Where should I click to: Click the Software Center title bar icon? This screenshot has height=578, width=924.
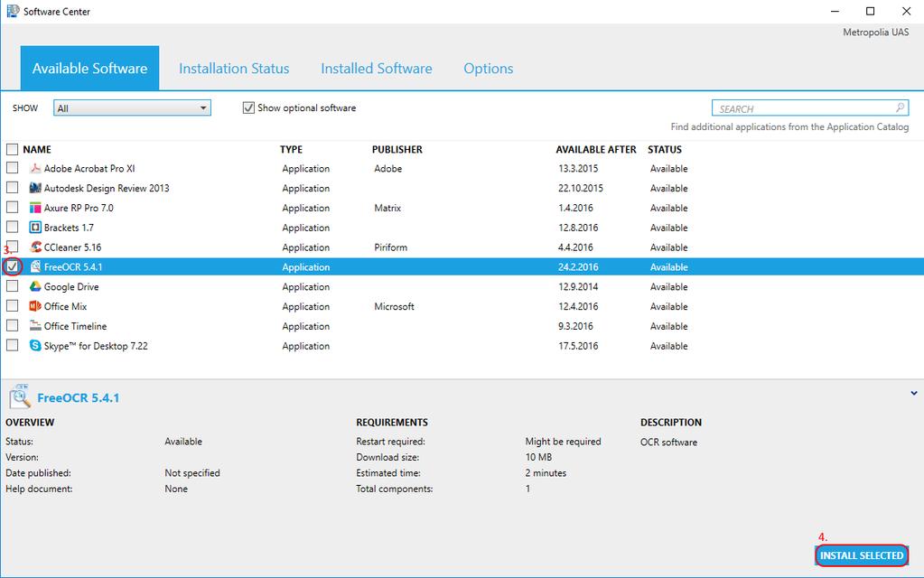(x=13, y=11)
